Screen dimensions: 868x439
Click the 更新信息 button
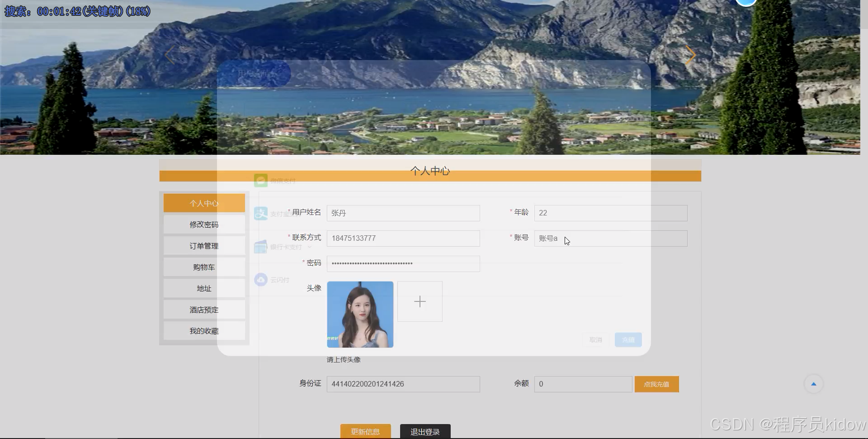tap(365, 432)
